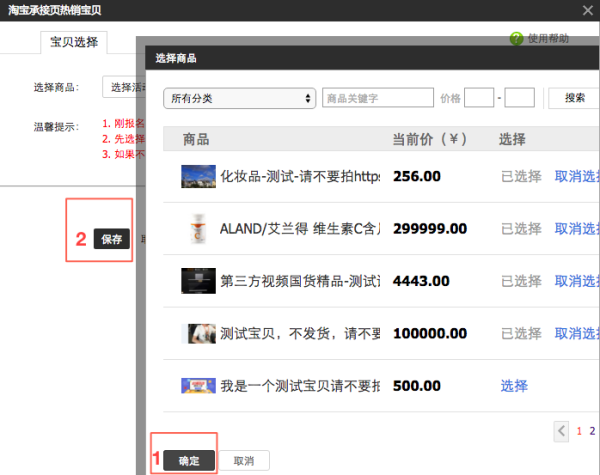Click the ALAND vitamin C product thumbnail
The height and width of the screenshot is (475, 600).
pyautogui.click(x=197, y=229)
